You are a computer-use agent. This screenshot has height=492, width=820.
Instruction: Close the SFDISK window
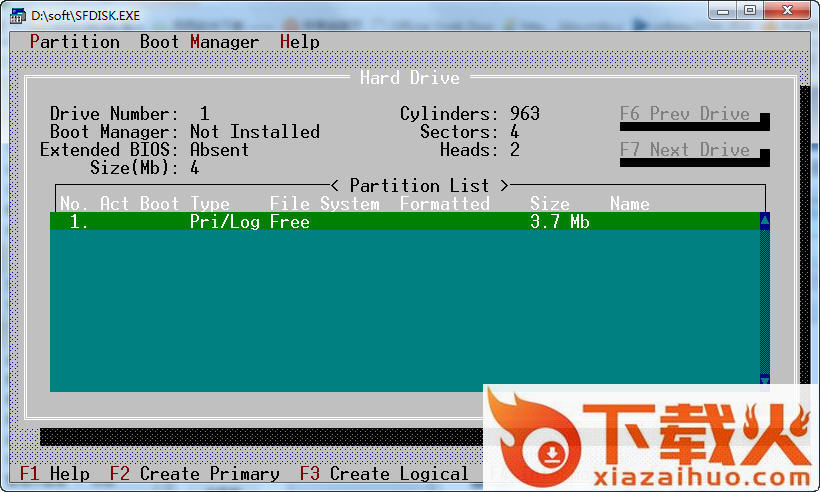pyautogui.click(x=789, y=10)
